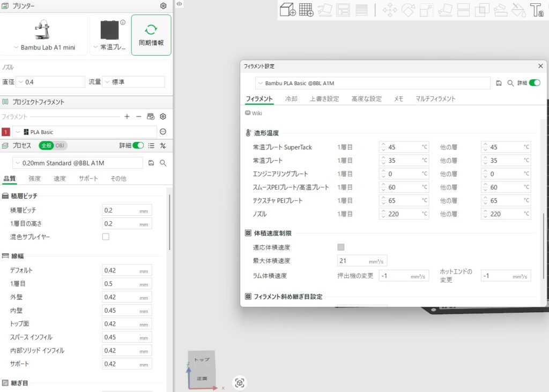This screenshot has height=392, width=549.
Task: Open the マルチフィラメント tab
Action: pyautogui.click(x=435, y=99)
